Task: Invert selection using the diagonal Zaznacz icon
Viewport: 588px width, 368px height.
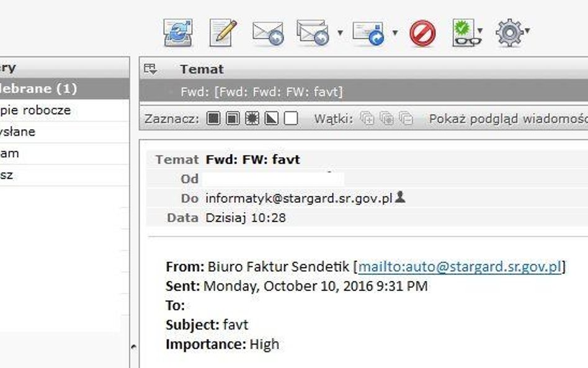Action: point(271,119)
